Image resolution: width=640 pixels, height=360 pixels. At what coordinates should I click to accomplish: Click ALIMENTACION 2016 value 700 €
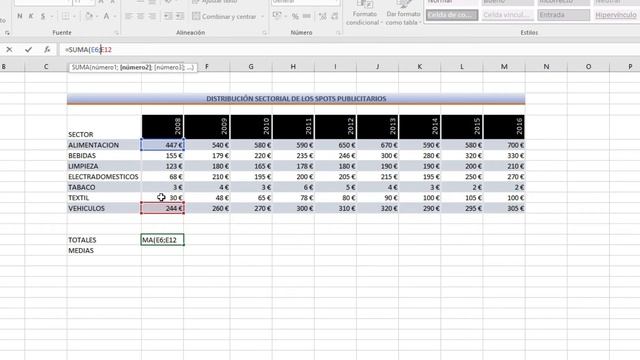(504, 145)
